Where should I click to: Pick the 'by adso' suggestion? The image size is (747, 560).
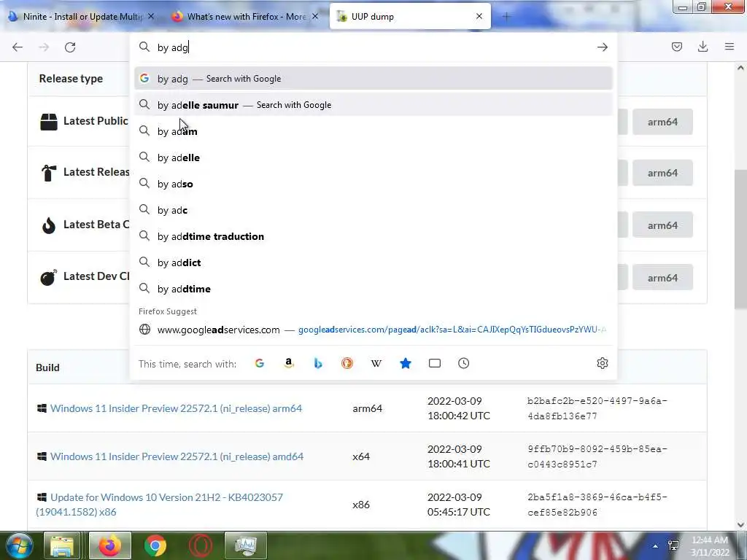373,184
